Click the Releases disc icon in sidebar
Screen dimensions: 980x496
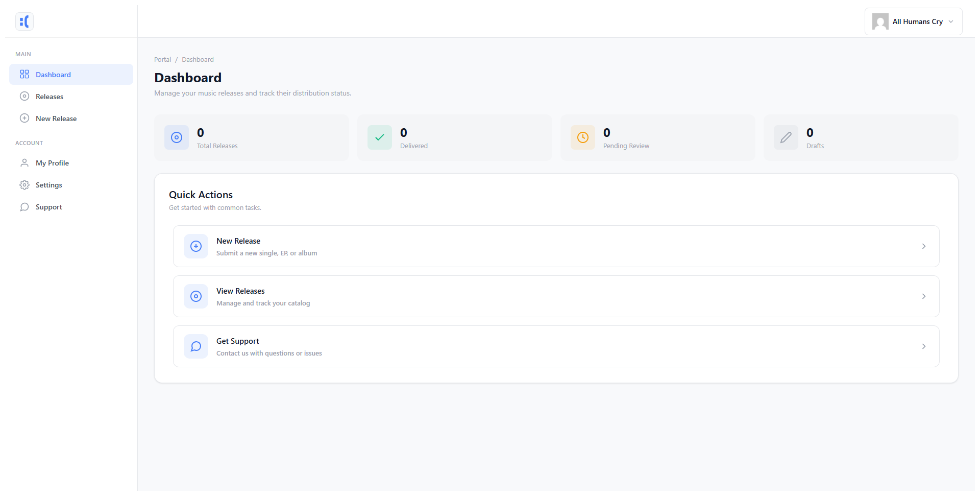click(x=24, y=96)
